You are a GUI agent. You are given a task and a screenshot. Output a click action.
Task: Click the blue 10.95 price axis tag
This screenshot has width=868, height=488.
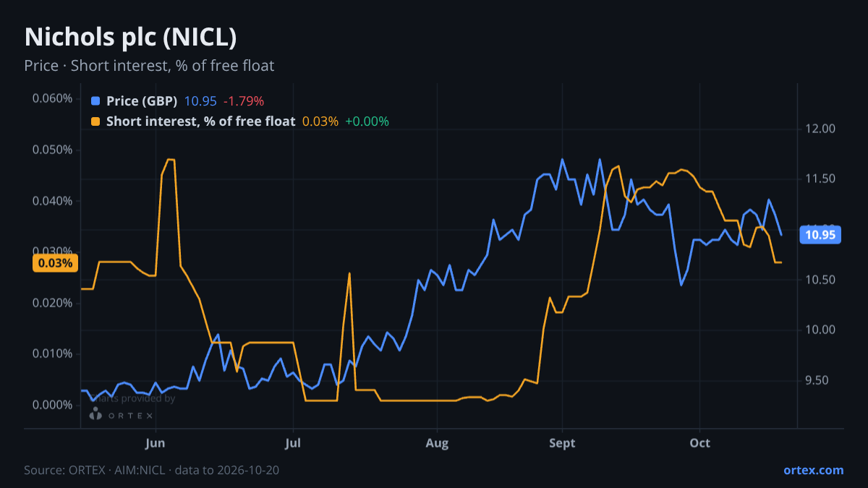[820, 234]
